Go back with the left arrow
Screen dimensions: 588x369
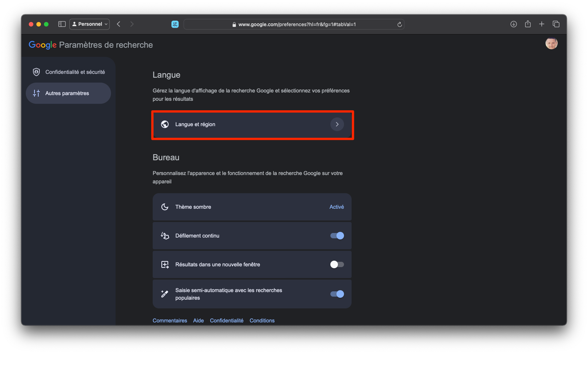pos(119,24)
